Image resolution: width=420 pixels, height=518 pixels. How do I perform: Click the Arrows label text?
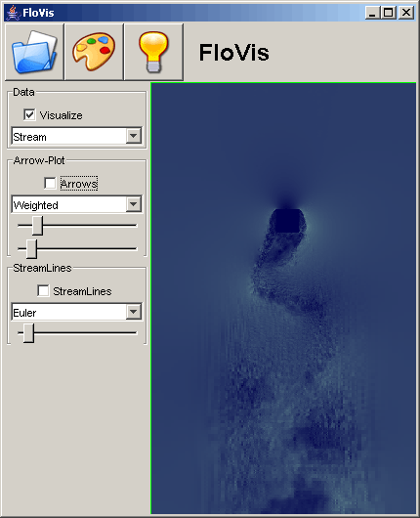tap(79, 184)
